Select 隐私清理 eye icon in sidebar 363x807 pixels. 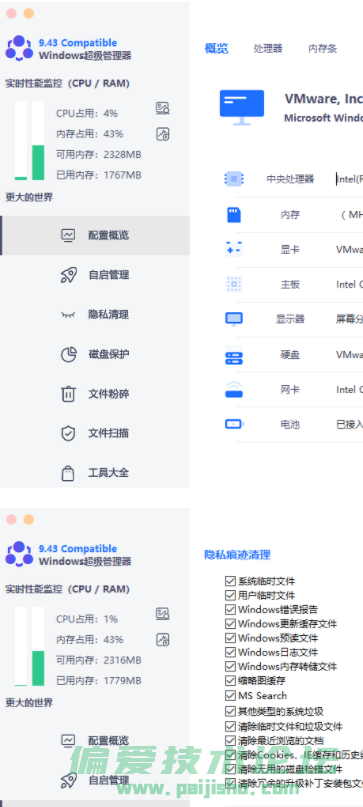tap(68, 314)
